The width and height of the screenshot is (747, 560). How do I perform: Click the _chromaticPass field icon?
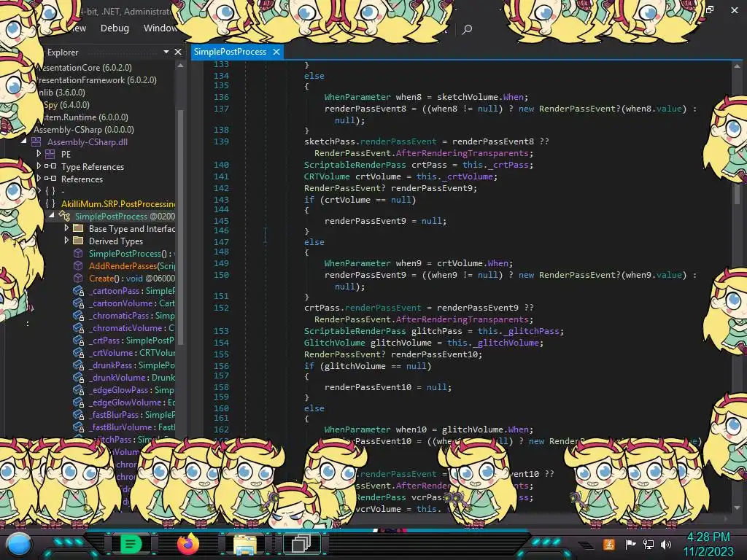[78, 315]
